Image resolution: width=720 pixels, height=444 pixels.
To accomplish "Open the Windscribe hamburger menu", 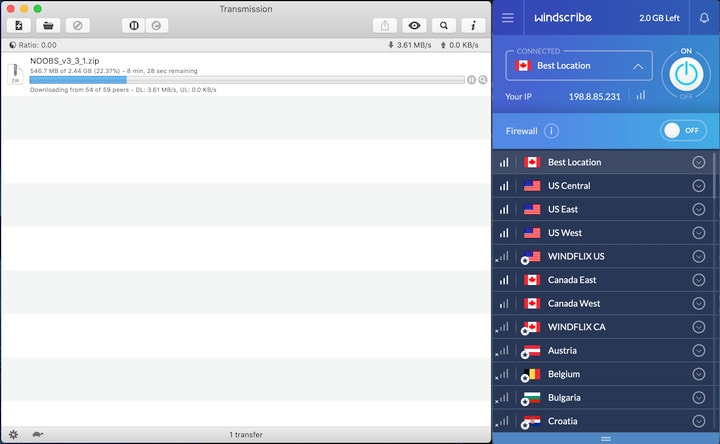I will coord(508,18).
